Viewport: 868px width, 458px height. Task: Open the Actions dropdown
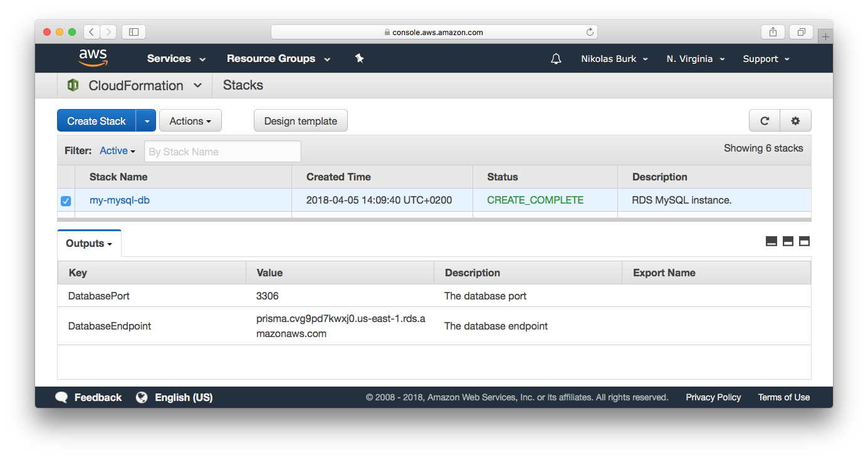[x=191, y=121]
